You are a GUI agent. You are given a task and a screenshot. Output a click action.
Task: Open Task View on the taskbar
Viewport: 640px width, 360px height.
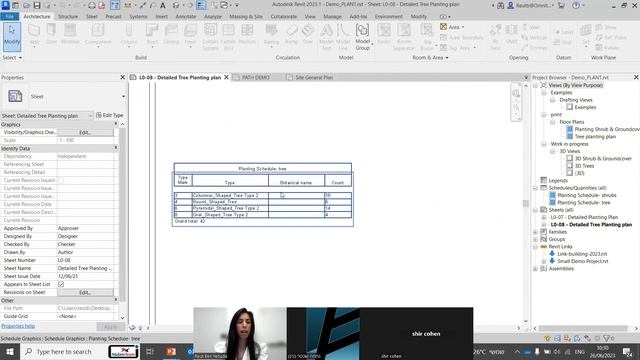click(150, 351)
